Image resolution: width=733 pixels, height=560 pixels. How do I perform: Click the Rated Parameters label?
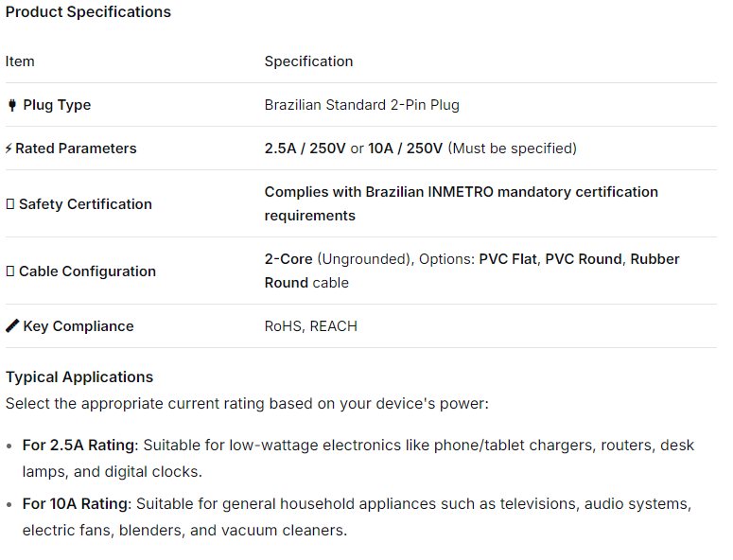click(x=76, y=149)
